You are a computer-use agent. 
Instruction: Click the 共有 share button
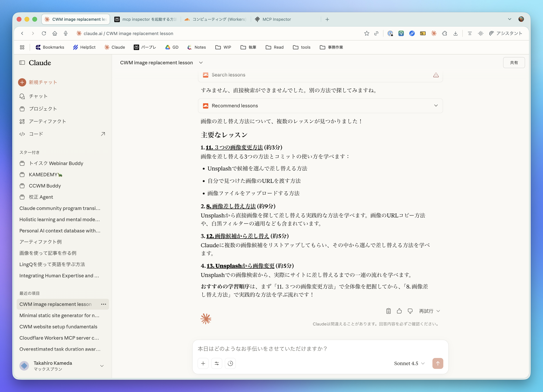tap(514, 63)
